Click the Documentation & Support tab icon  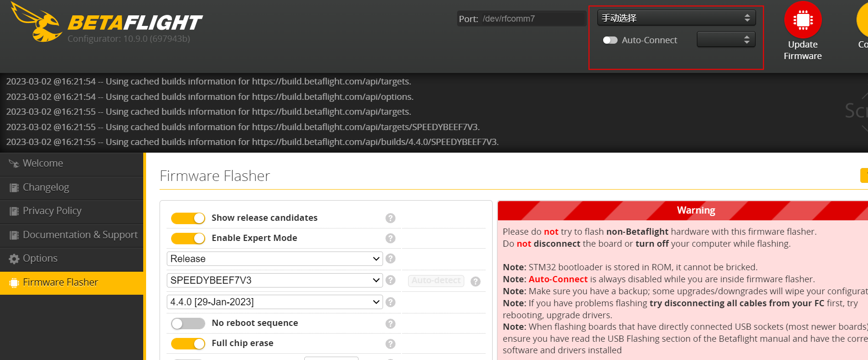pos(14,235)
